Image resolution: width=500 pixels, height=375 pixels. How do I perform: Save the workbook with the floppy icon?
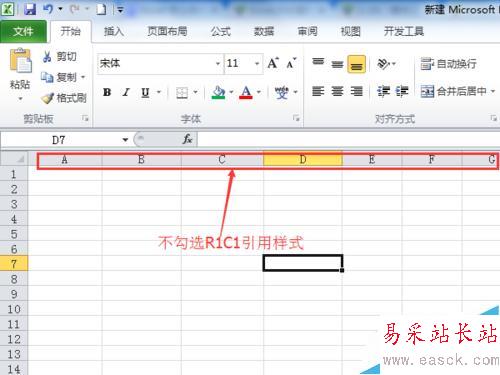[30, 9]
